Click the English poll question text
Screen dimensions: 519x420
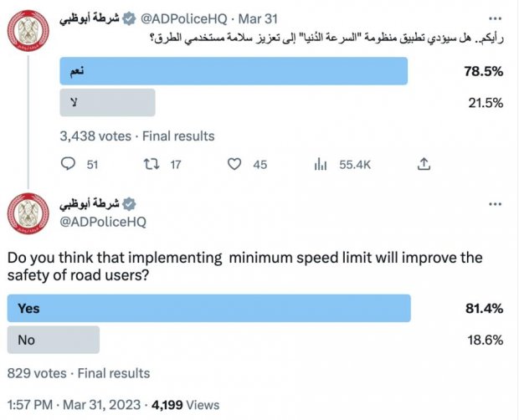[244, 268]
